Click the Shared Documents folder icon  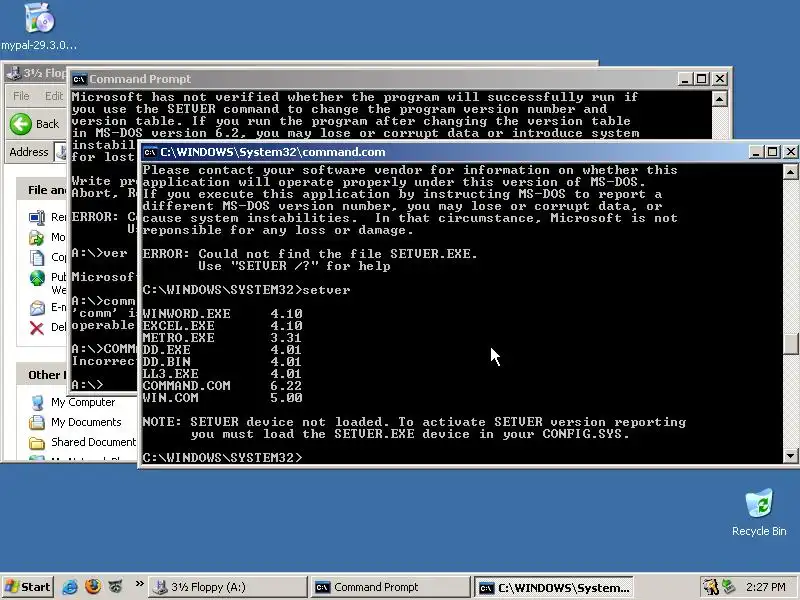37,442
